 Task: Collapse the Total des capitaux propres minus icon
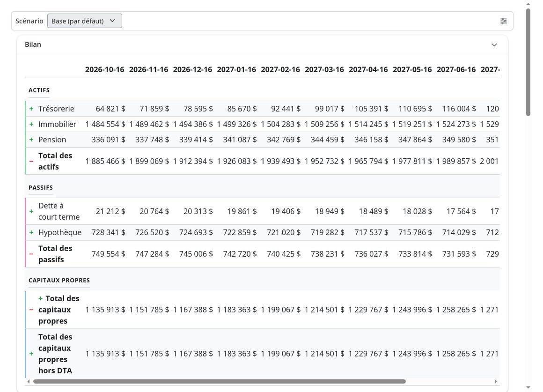click(31, 310)
